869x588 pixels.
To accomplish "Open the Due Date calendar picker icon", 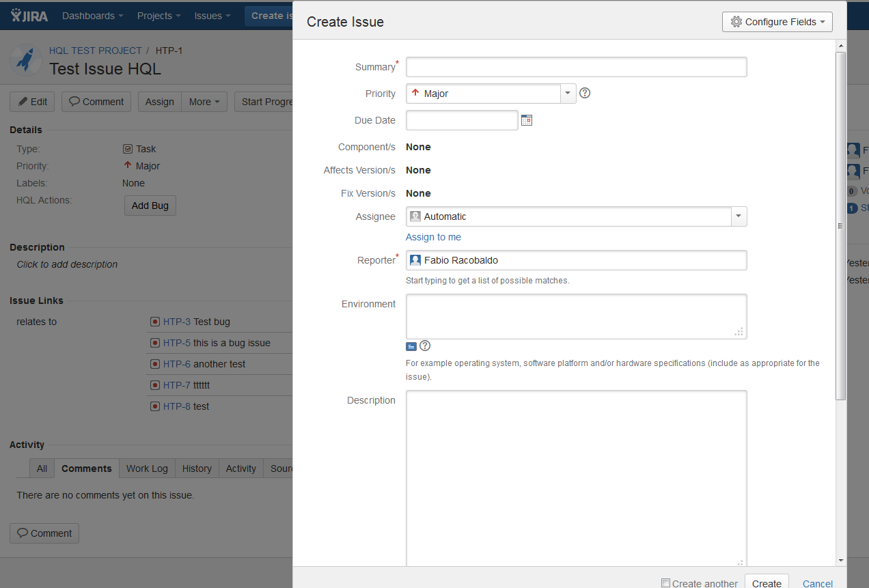I will [x=526, y=120].
